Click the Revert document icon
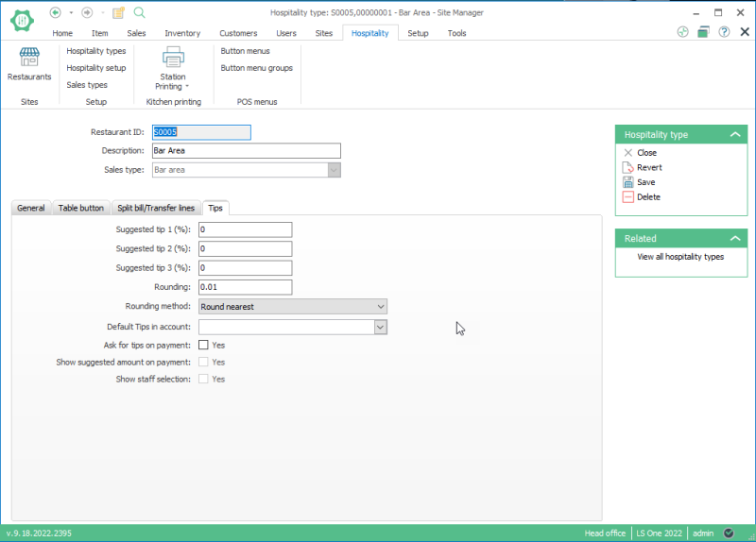Screen dimensions: 756x542 [x=627, y=168]
